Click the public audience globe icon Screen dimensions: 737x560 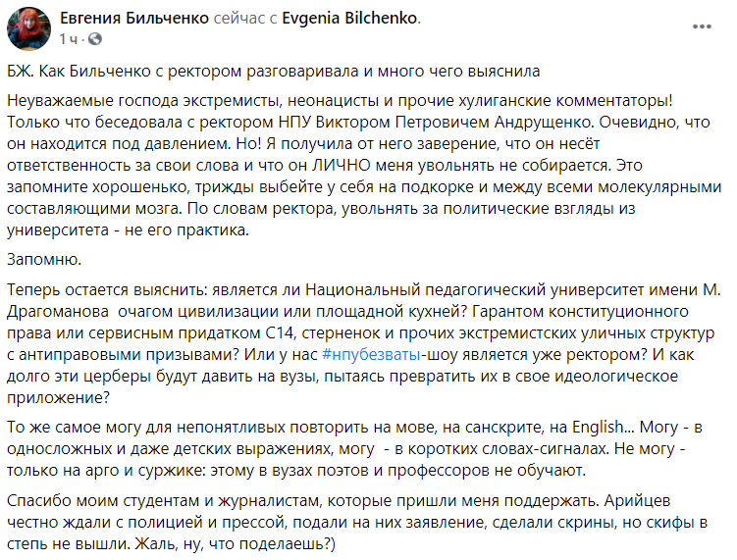(94, 39)
